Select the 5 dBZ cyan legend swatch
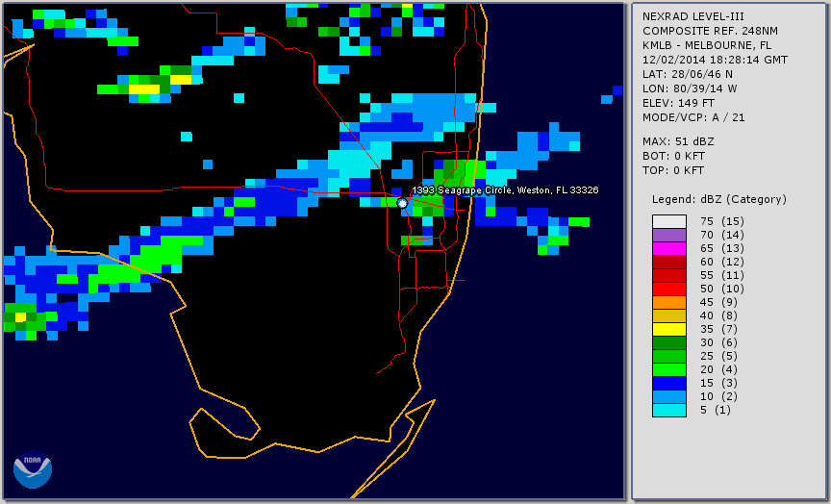Screen dimensions: 831x504 [669, 410]
